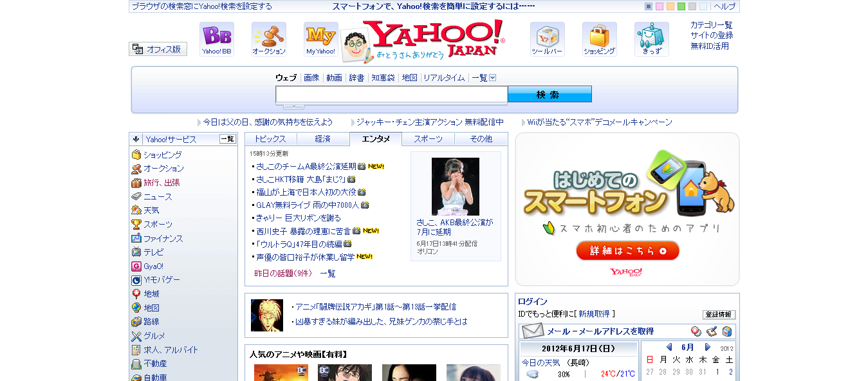Click the 登録情報 button
868x381 pixels.
coord(719,315)
